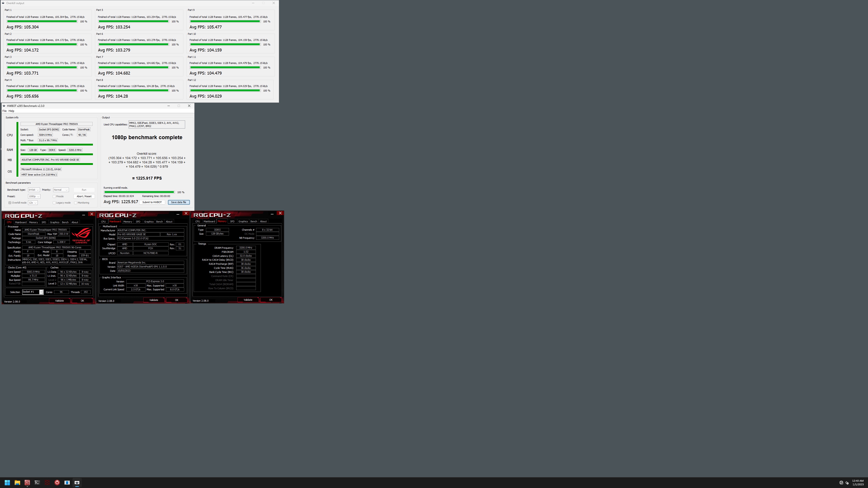Click the Part 1 progress bar
The height and width of the screenshot is (488, 868).
coord(42,21)
